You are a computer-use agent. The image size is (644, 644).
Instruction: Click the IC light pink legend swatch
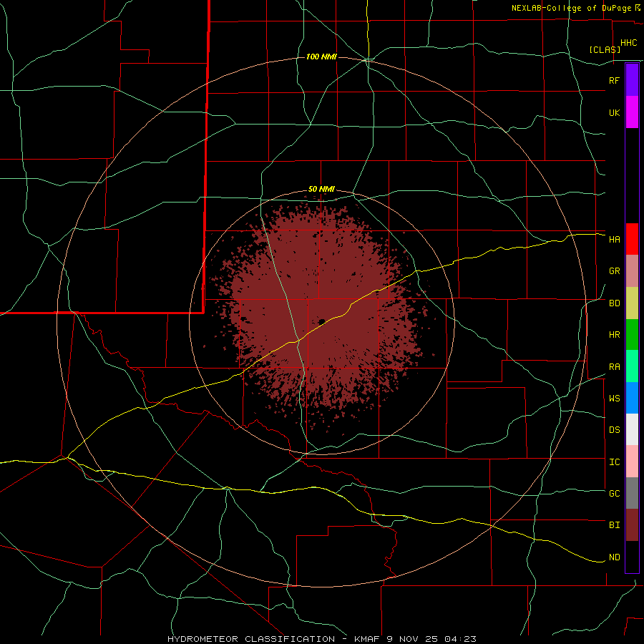click(632, 462)
